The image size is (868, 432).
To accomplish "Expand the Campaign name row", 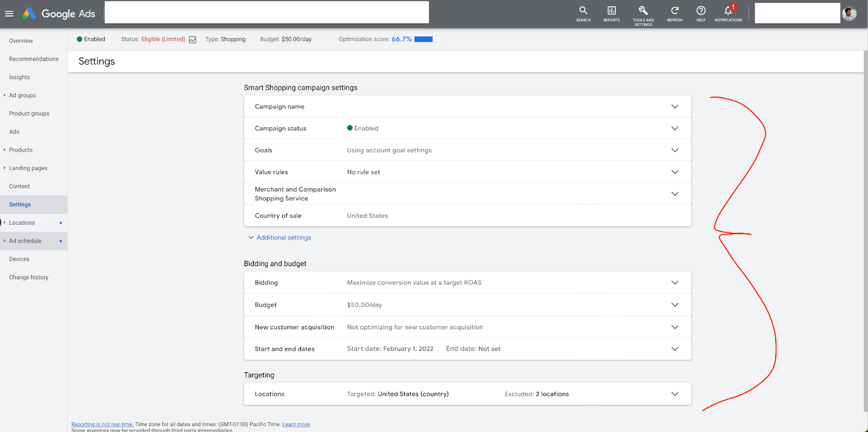I will click(675, 106).
